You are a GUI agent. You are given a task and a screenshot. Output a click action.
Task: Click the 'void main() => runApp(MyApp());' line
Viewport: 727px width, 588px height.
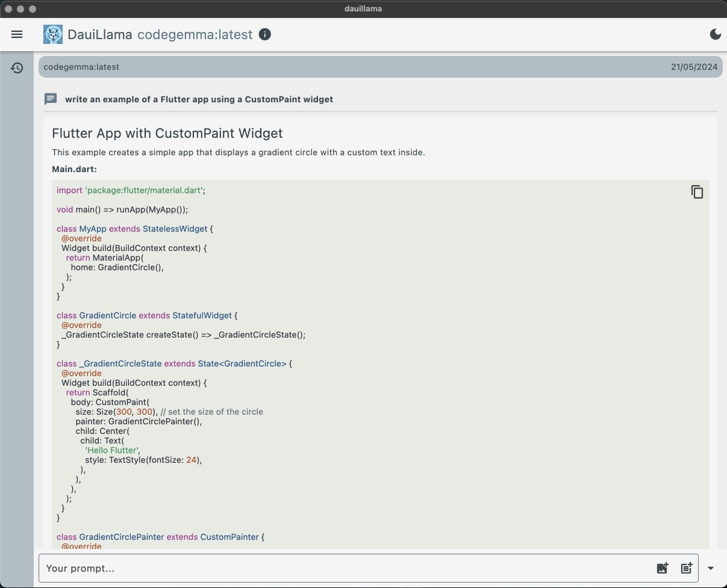point(122,210)
